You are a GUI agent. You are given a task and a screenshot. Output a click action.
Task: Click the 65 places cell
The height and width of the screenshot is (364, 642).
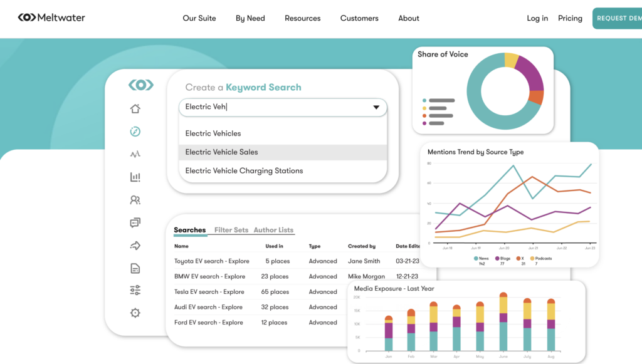click(x=275, y=291)
